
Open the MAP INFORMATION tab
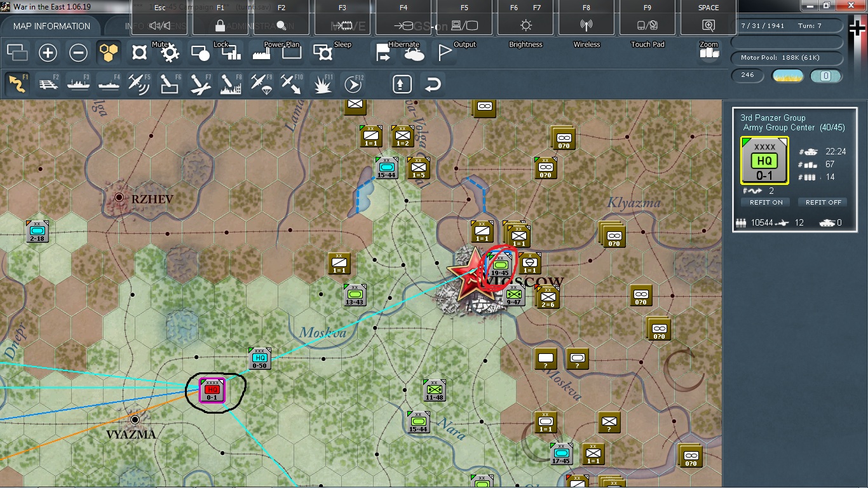(51, 26)
